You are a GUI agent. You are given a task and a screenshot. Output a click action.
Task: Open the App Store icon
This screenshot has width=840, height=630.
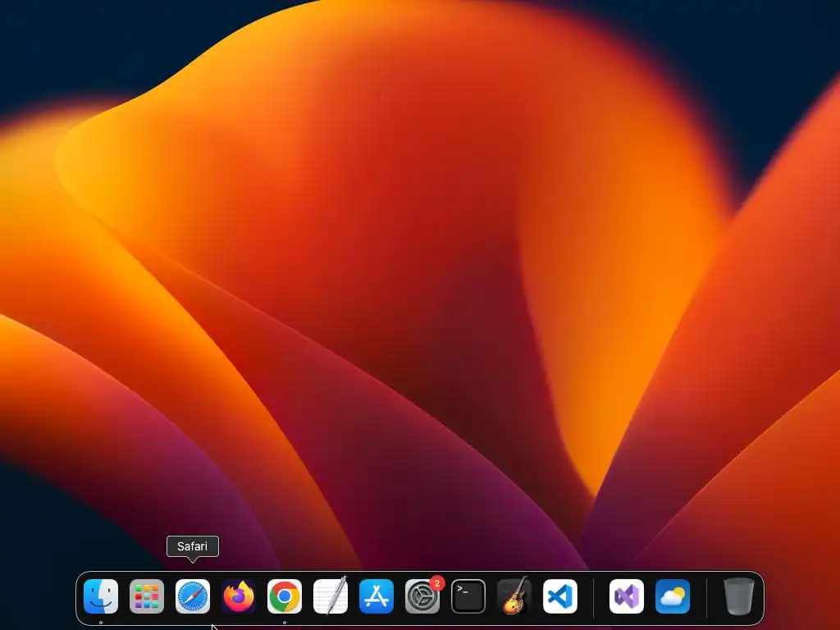pyautogui.click(x=377, y=596)
